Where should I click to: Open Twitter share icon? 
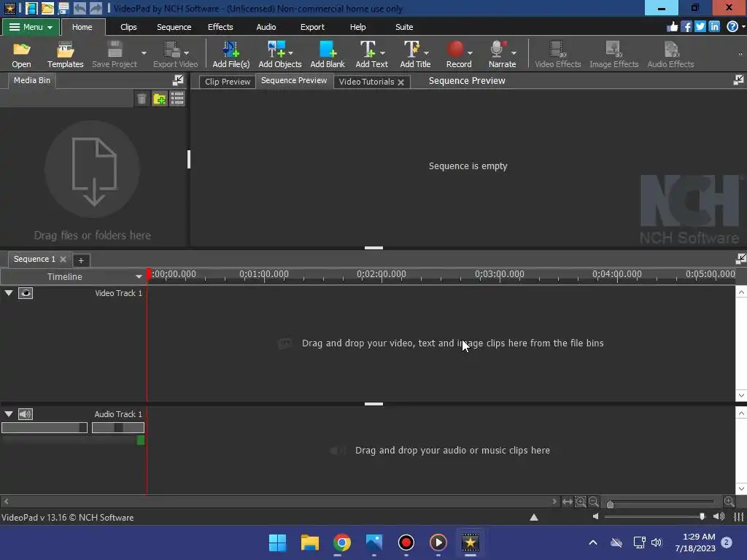[700, 27]
